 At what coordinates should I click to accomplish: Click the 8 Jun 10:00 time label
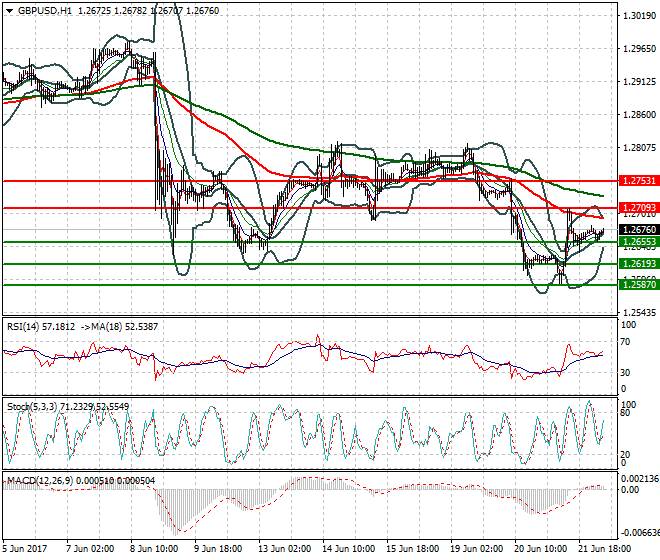pyautogui.click(x=155, y=549)
